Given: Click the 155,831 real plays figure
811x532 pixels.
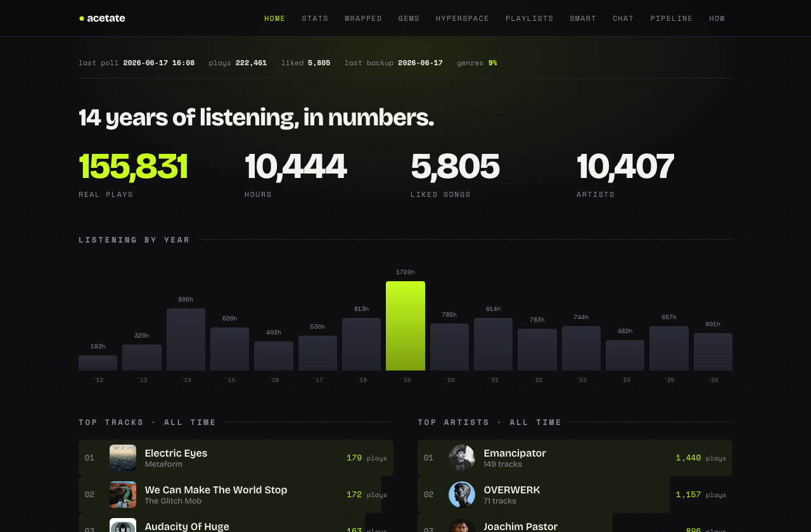Looking at the screenshot, I should tap(133, 167).
